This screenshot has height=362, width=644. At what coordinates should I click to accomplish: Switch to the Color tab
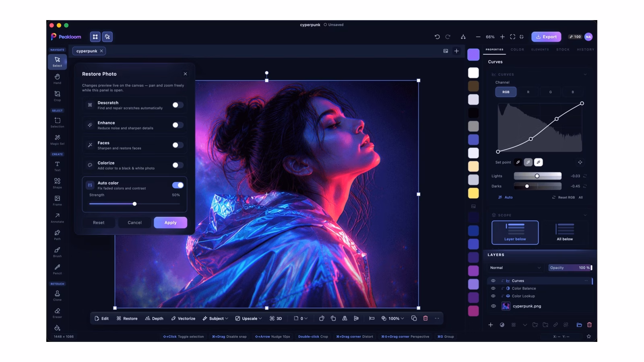[517, 49]
